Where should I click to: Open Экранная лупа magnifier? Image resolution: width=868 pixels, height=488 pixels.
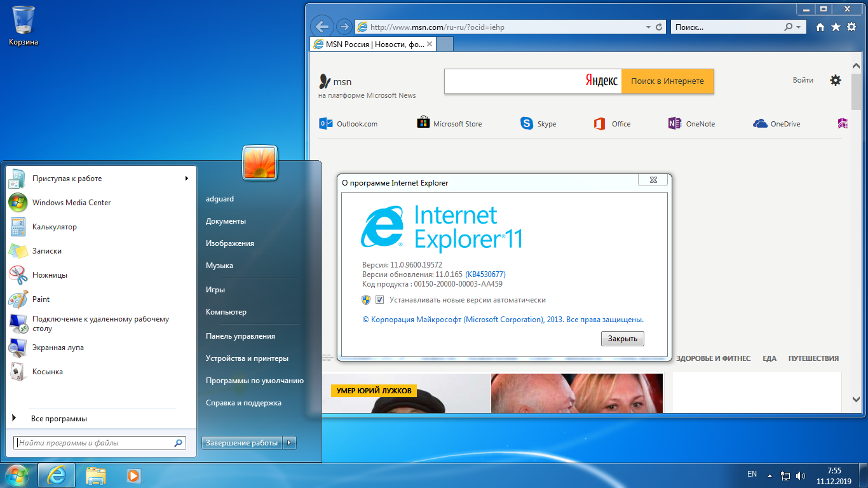point(102,348)
